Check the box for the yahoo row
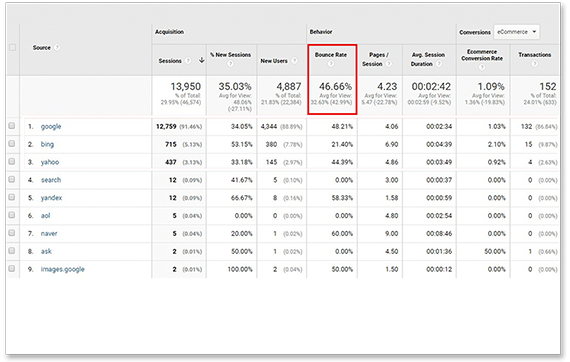The height and width of the screenshot is (362, 570). pyautogui.click(x=12, y=161)
